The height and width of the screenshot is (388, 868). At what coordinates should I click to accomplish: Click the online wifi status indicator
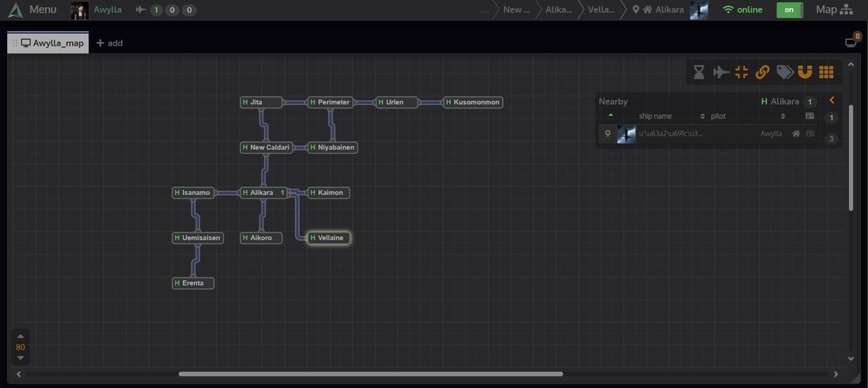[x=742, y=10]
